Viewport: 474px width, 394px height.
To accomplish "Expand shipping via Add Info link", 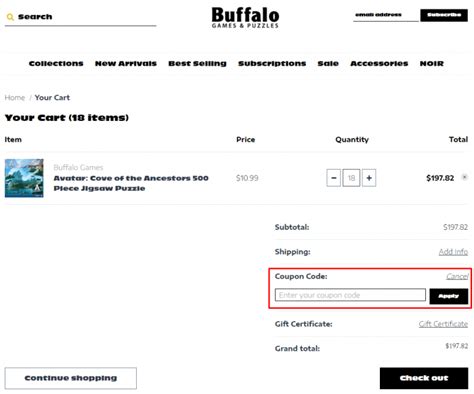I will coord(453,252).
